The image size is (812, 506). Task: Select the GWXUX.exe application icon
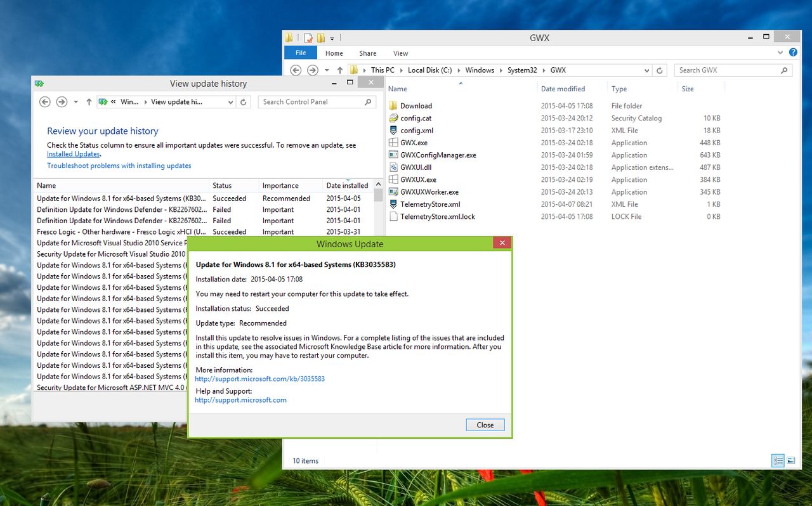pyautogui.click(x=393, y=179)
